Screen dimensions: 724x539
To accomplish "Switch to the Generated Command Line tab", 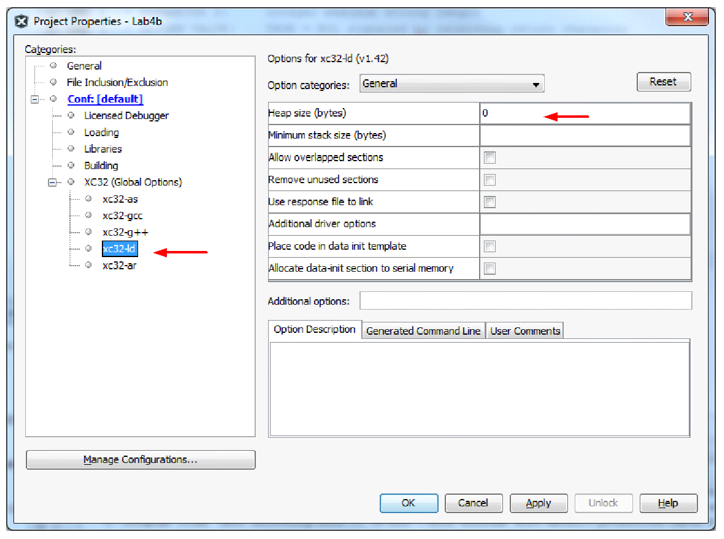I will click(423, 331).
